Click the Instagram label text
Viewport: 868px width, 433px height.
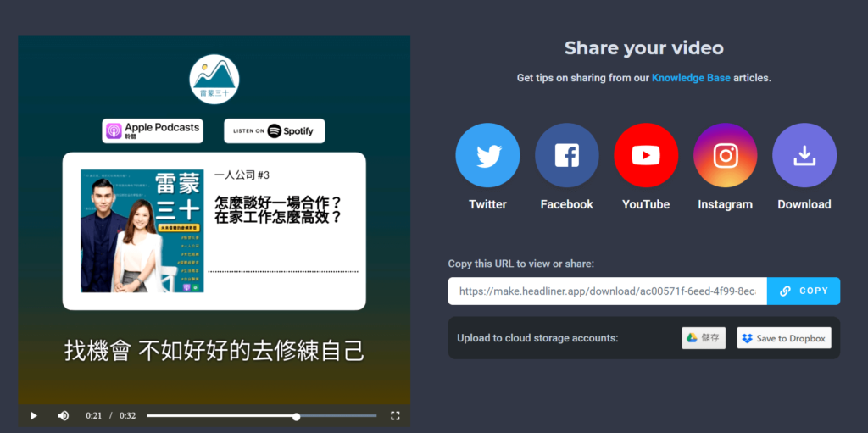click(726, 204)
